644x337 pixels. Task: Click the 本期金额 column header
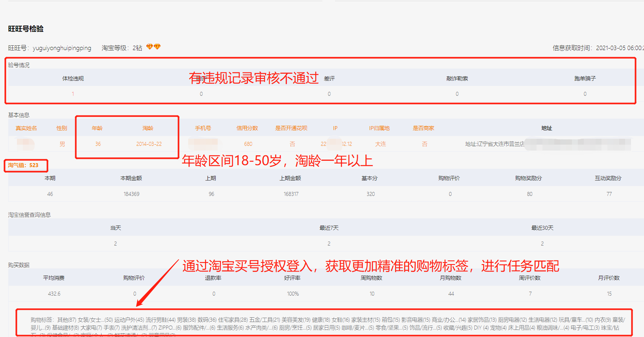point(131,178)
